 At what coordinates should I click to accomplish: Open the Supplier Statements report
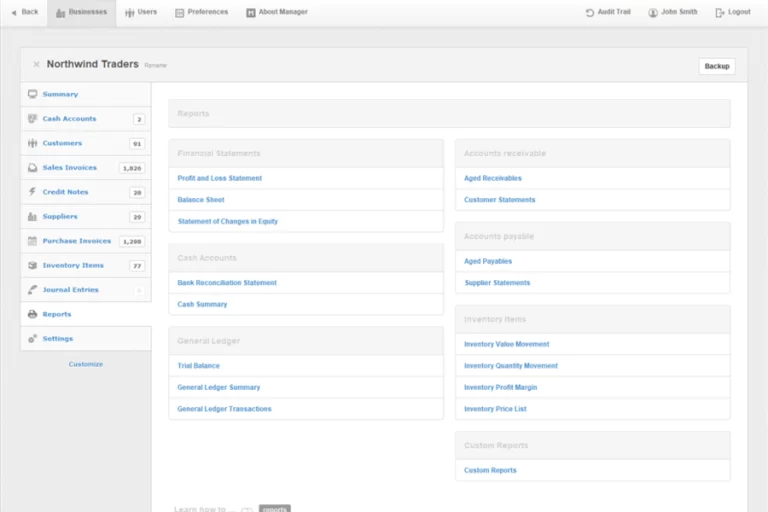point(497,283)
